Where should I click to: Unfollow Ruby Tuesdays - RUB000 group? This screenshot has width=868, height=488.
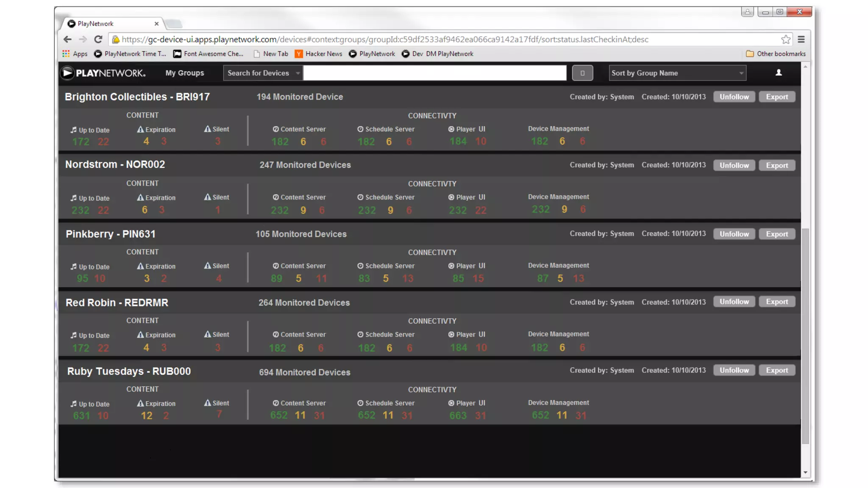[734, 370]
